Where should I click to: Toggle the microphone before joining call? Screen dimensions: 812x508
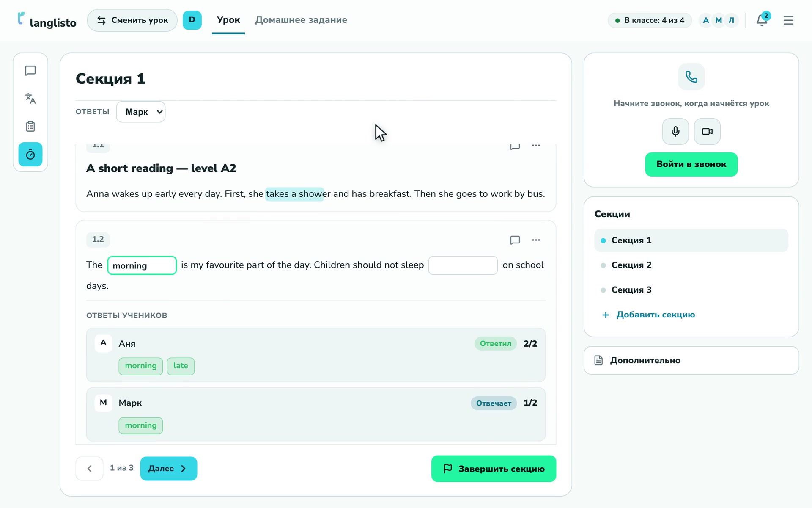675,131
